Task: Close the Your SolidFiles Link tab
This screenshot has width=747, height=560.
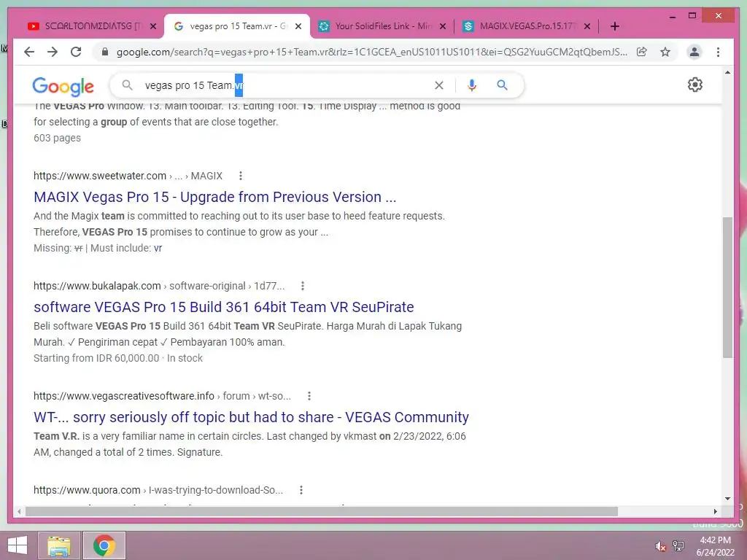Action: tap(443, 26)
